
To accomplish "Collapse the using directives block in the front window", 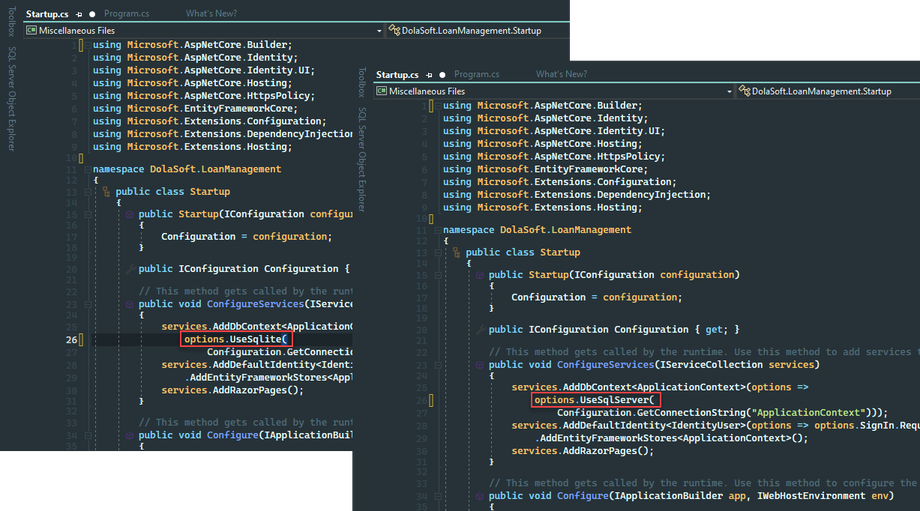I will (438, 105).
